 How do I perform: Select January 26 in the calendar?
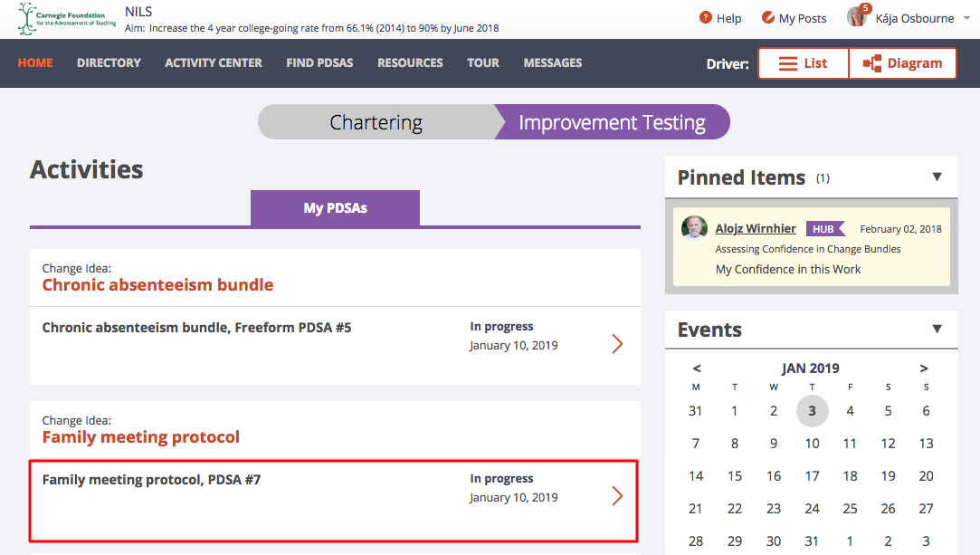click(x=888, y=509)
